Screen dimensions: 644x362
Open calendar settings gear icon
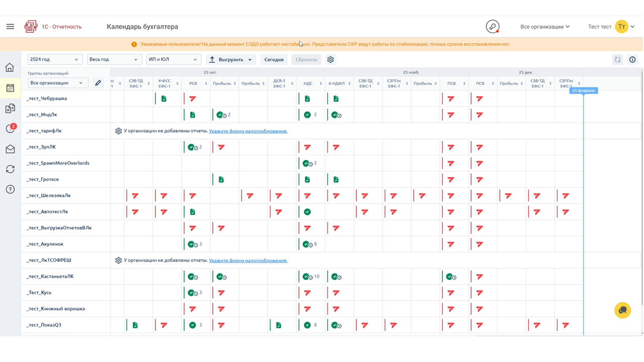331,59
